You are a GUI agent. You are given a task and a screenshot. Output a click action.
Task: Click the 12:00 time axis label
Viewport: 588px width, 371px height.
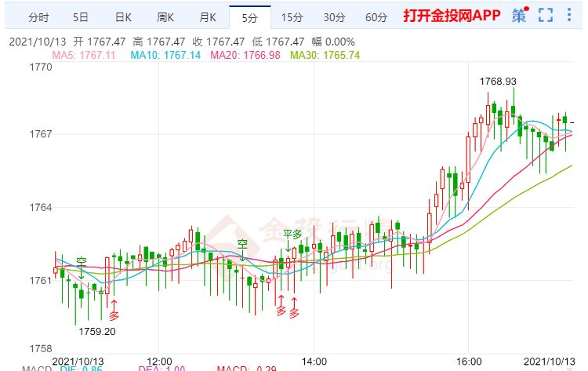pyautogui.click(x=160, y=362)
